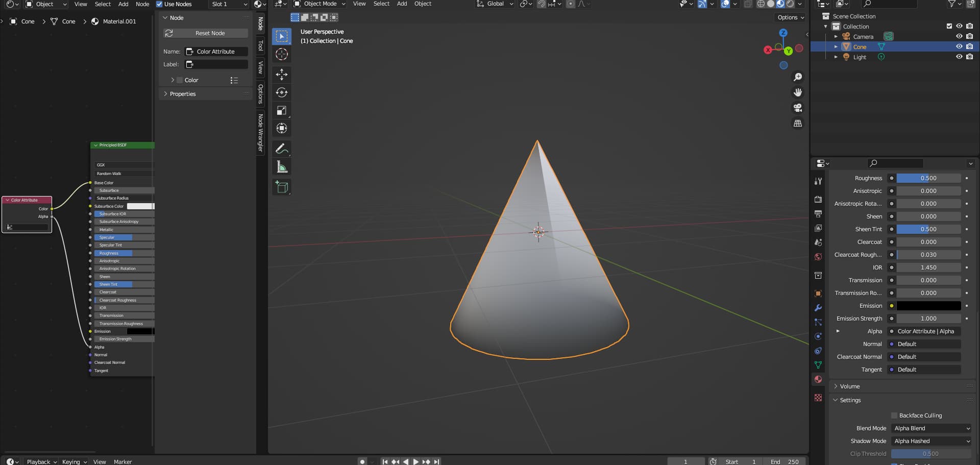Uncheck the Use Nodes checkbox
Image resolution: width=980 pixels, height=465 pixels.
[x=160, y=4]
